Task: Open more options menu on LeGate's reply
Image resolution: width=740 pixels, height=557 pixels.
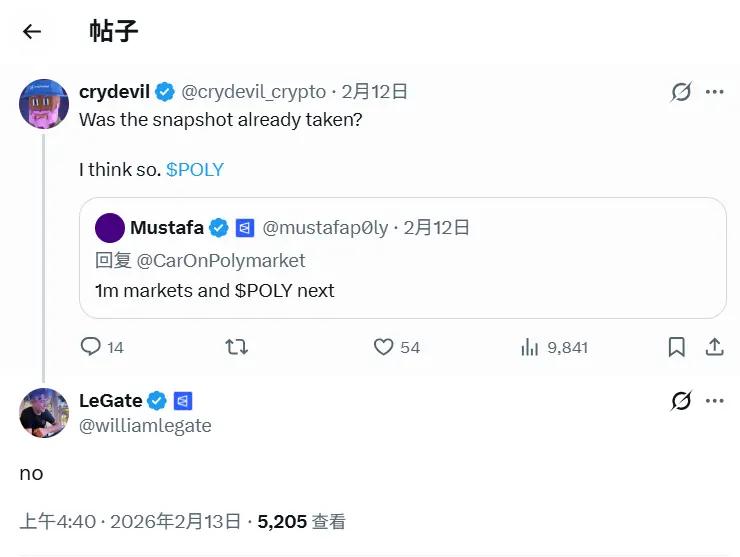Action: 714,401
